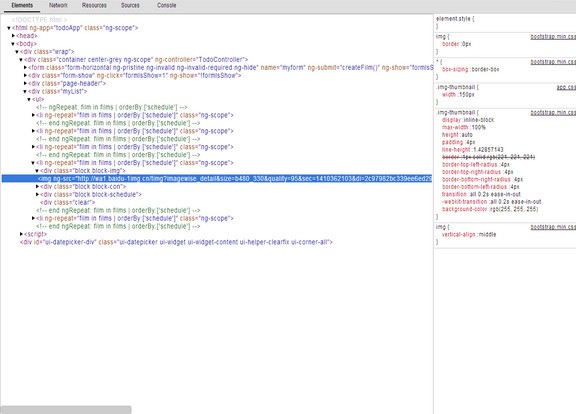576x414 pixels.
Task: Collapse the div class="wrap" node arrow
Action: tap(17, 52)
